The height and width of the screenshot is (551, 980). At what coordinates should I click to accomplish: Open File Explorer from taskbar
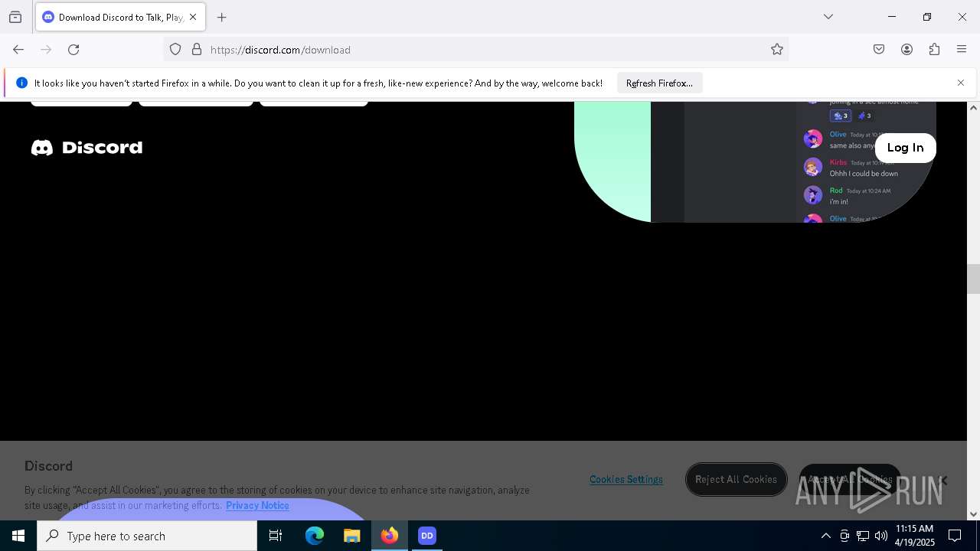[351, 536]
